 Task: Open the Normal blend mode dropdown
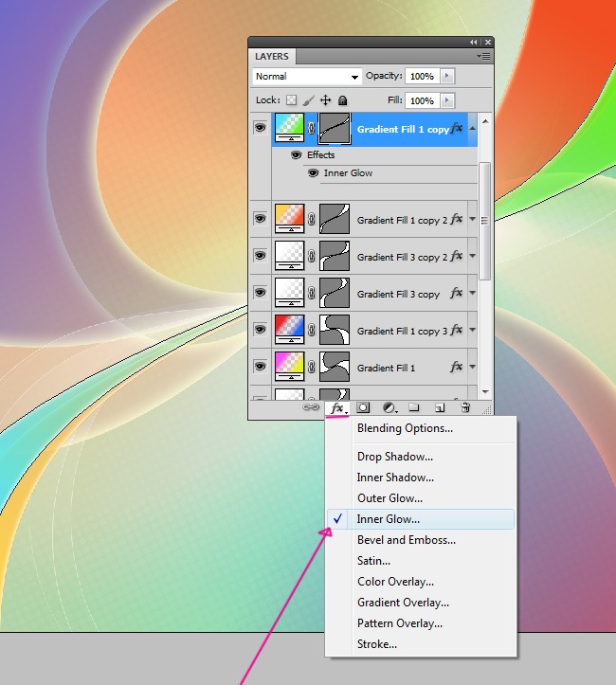coord(307,77)
